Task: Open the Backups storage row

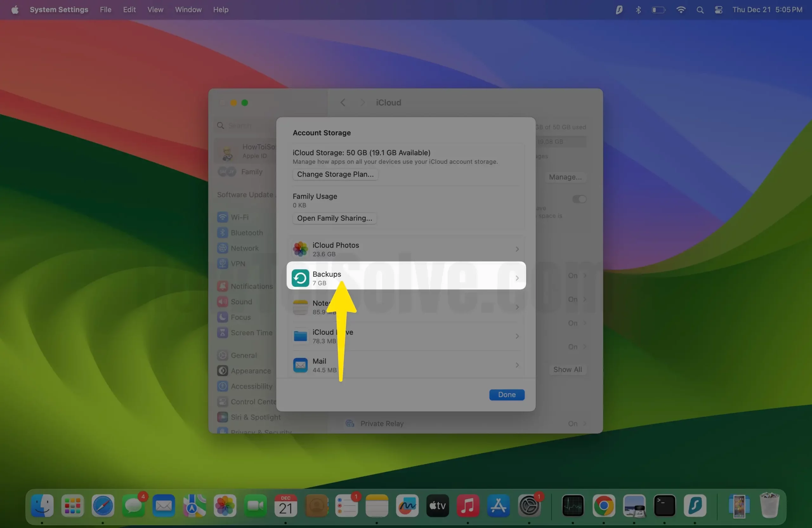Action: pyautogui.click(x=406, y=276)
